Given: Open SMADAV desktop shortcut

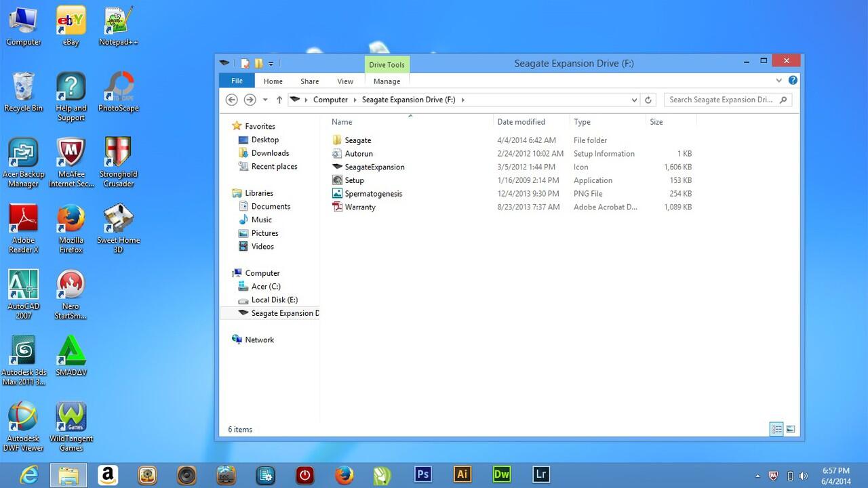Looking at the screenshot, I should coord(71,356).
